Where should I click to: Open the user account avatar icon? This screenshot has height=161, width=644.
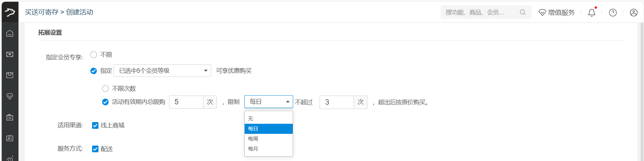pyautogui.click(x=634, y=12)
